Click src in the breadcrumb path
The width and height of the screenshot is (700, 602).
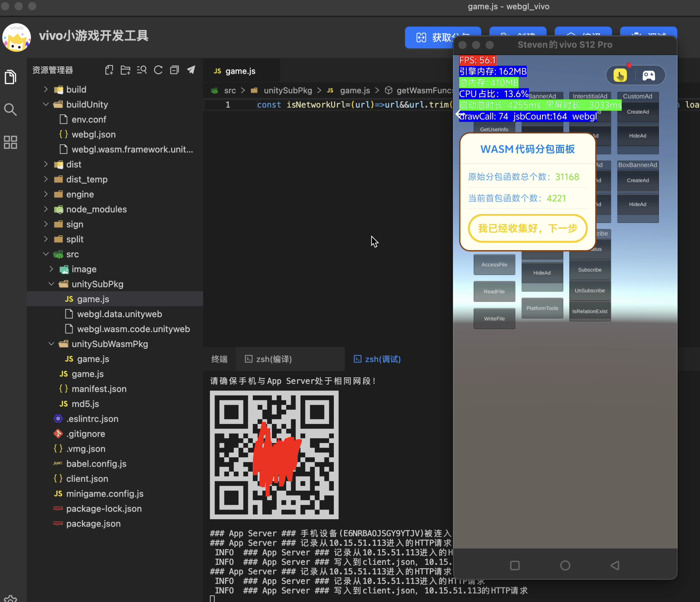[230, 90]
